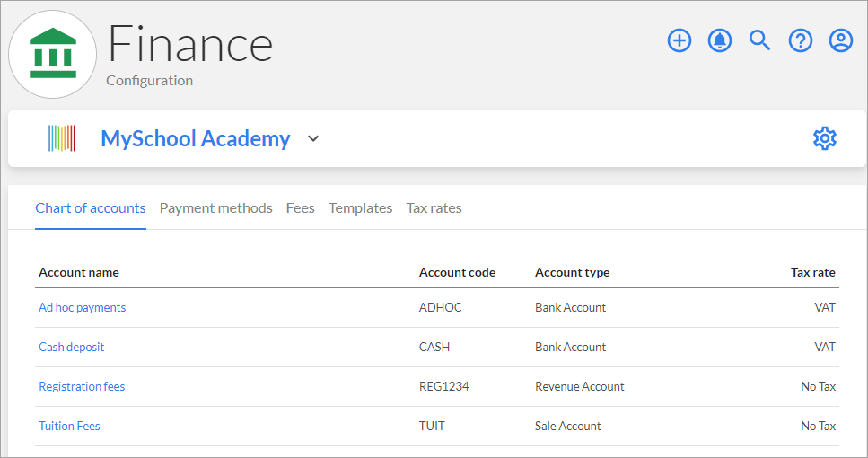Click the MySchool colorful barcode logo
The width and height of the screenshot is (868, 458).
[61, 138]
